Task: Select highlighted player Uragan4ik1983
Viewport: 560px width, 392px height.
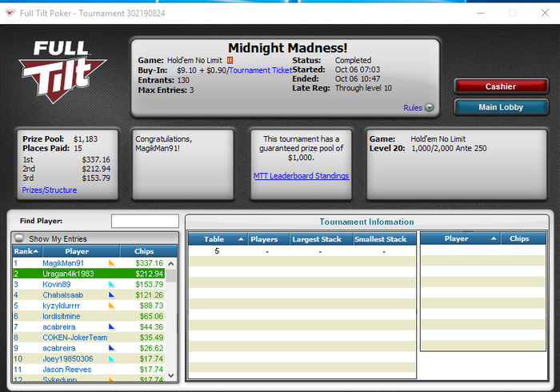Action: click(x=89, y=274)
